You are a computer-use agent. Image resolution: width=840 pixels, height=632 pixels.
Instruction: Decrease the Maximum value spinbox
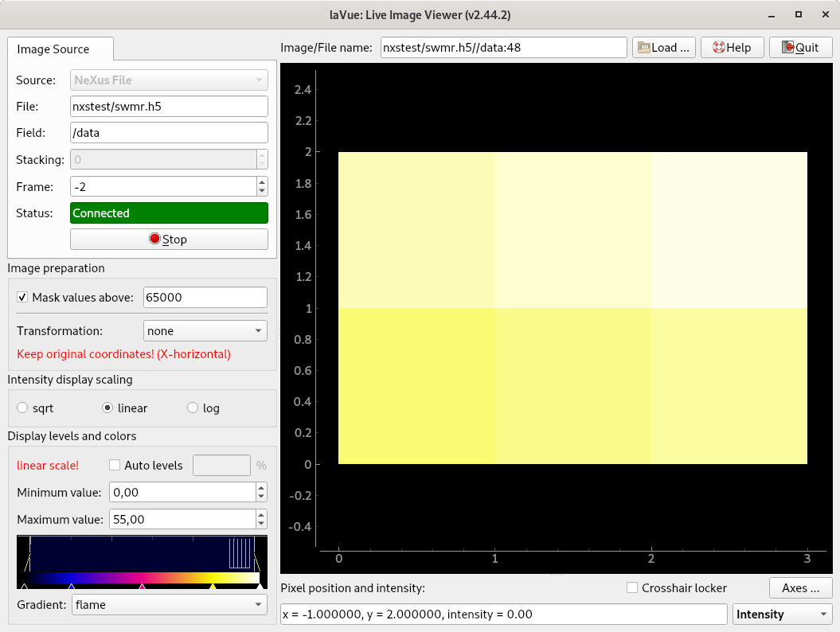tap(262, 524)
